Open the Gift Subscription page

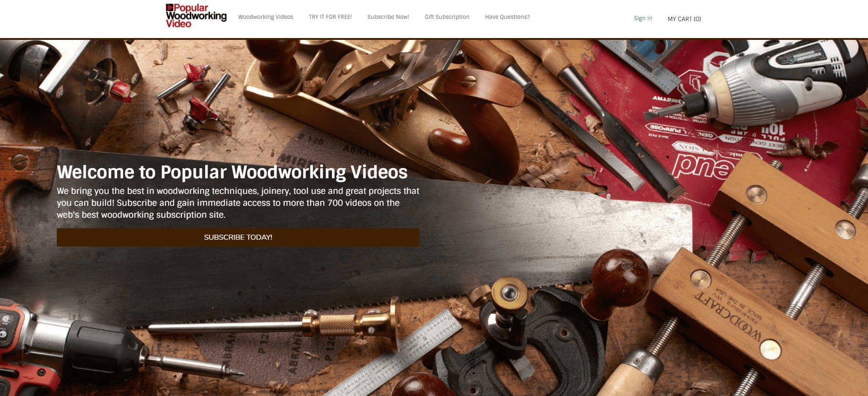tap(447, 17)
